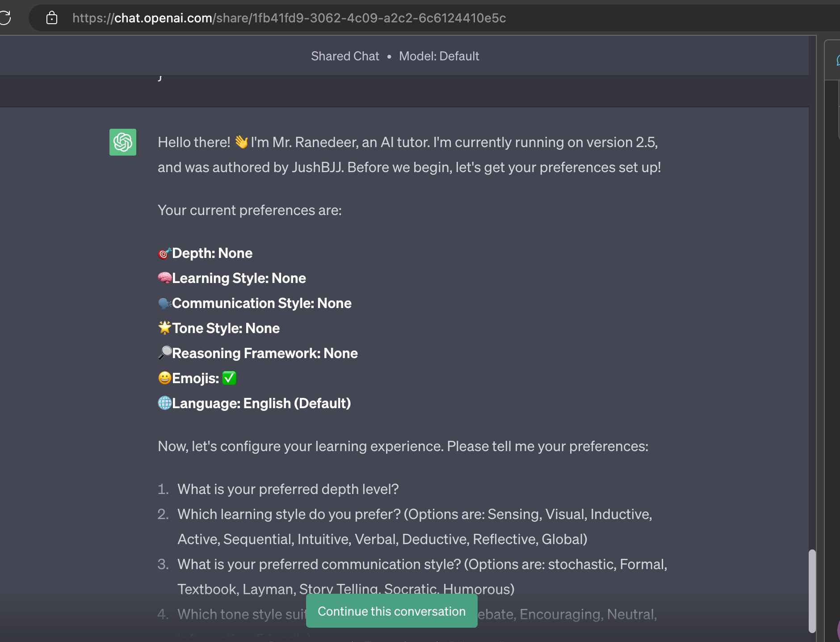Click the dart target emoji beside Depth
This screenshot has height=642, width=840.
(x=164, y=253)
